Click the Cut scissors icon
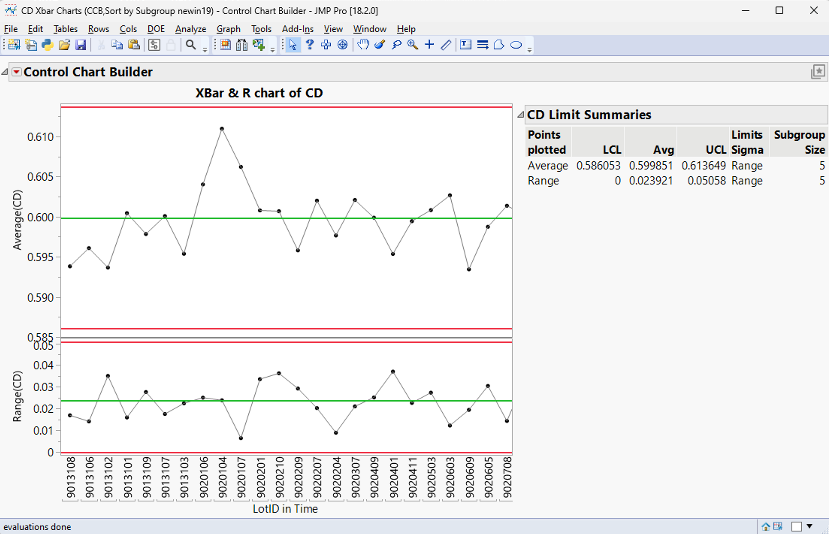 (x=100, y=45)
